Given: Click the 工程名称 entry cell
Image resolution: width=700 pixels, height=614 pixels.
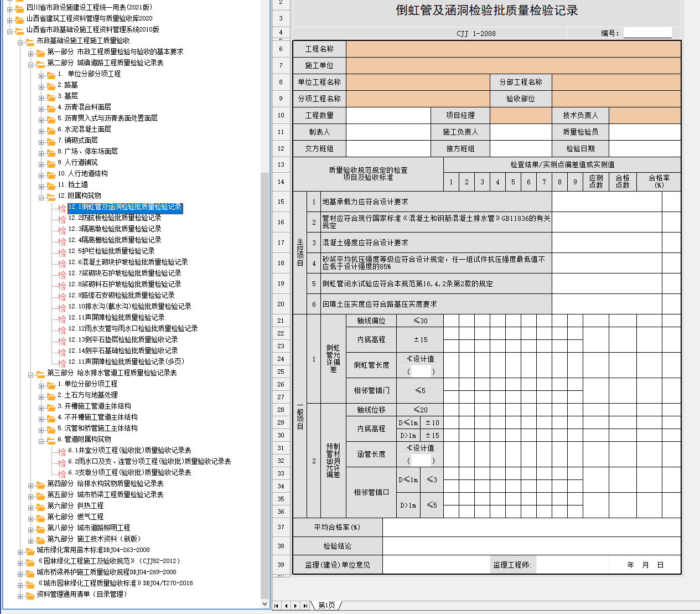Looking at the screenshot, I should click(514, 49).
